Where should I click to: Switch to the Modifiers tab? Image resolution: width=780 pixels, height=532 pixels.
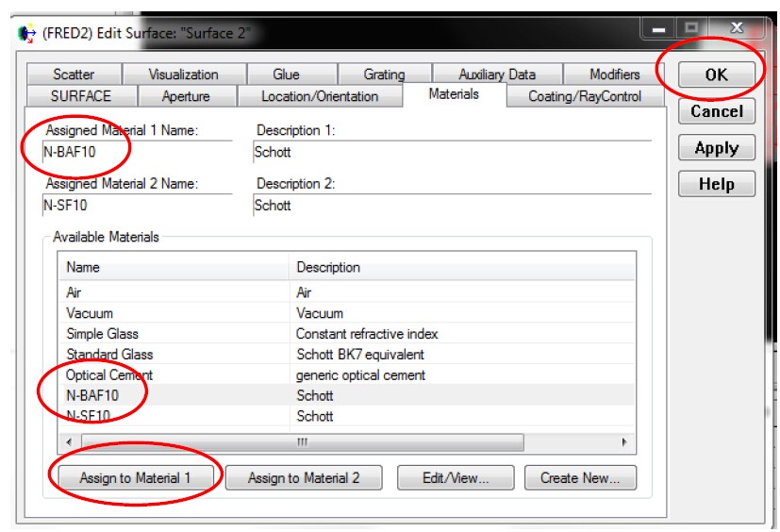[614, 75]
